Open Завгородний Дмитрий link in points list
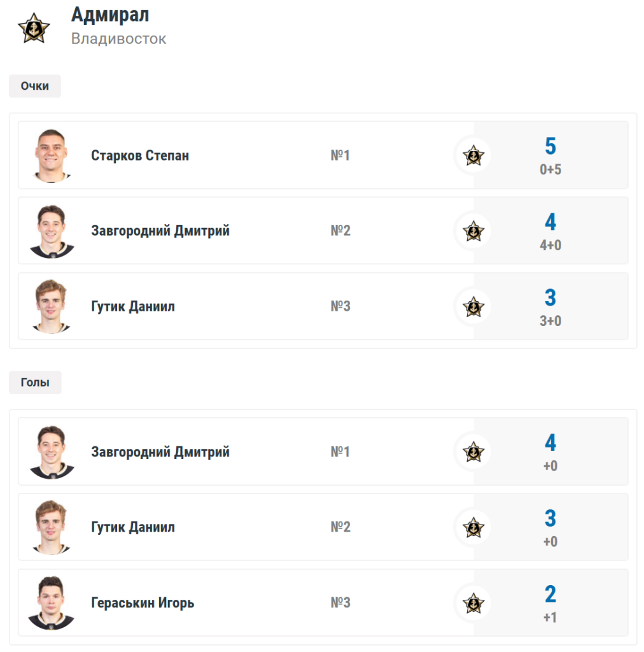This screenshot has height=652, width=644. [x=160, y=230]
